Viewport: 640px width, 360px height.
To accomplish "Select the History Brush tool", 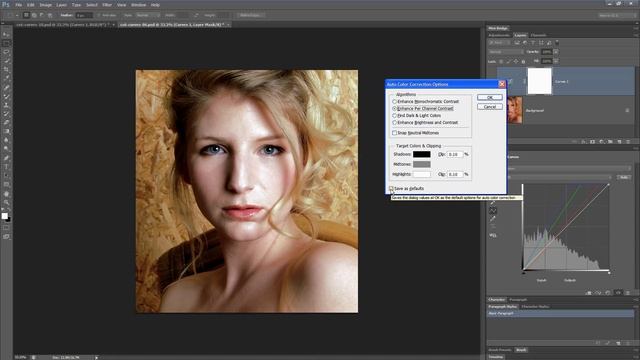I will coord(6,114).
